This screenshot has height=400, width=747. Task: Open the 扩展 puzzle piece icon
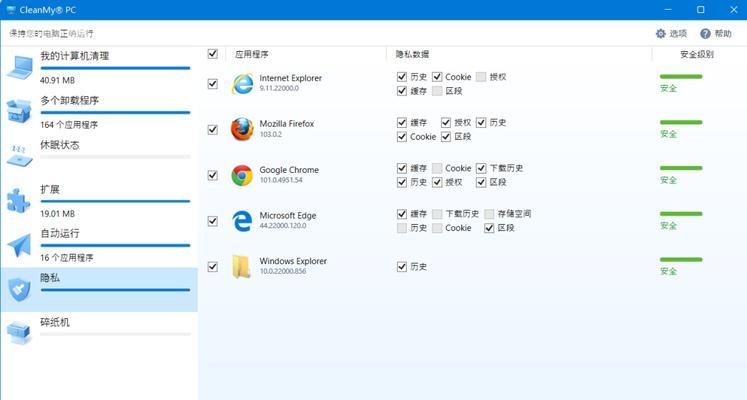coord(19,200)
